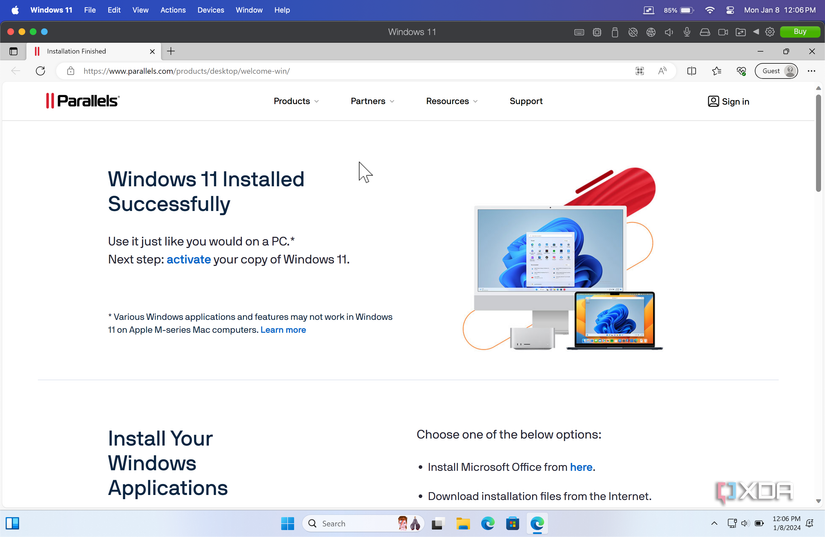Open the USB device icon in Parallels toolbar
Screen dimensions: 825x537
(615, 32)
